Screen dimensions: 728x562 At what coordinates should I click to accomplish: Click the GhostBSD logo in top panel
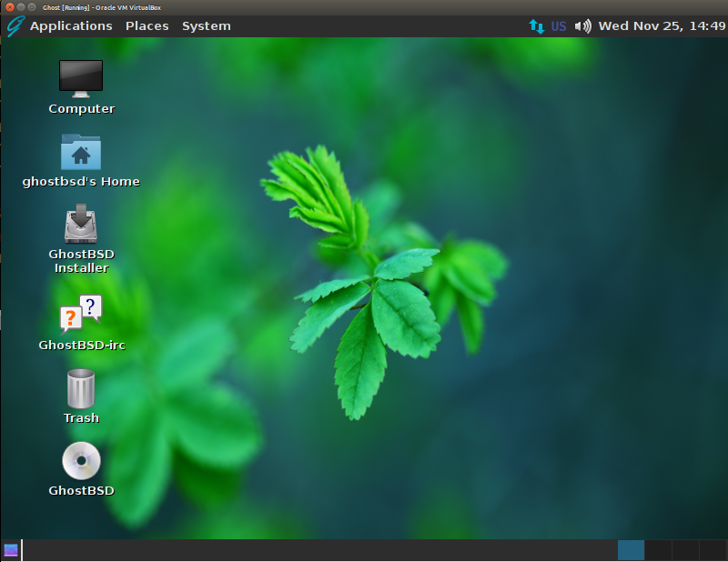[15, 25]
